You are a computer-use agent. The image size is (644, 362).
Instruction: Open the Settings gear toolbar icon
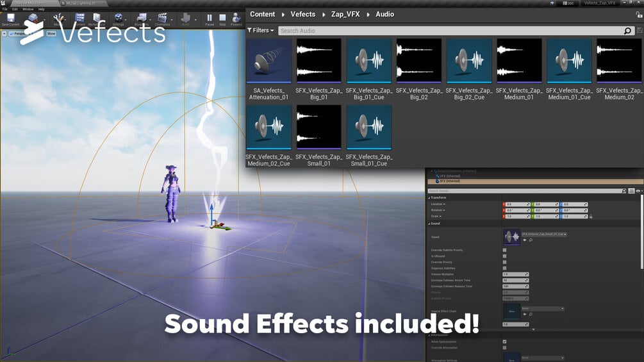119,19
